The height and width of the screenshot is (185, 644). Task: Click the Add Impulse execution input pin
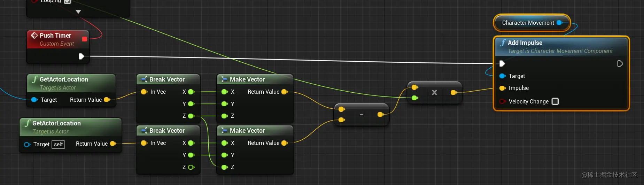tap(502, 63)
